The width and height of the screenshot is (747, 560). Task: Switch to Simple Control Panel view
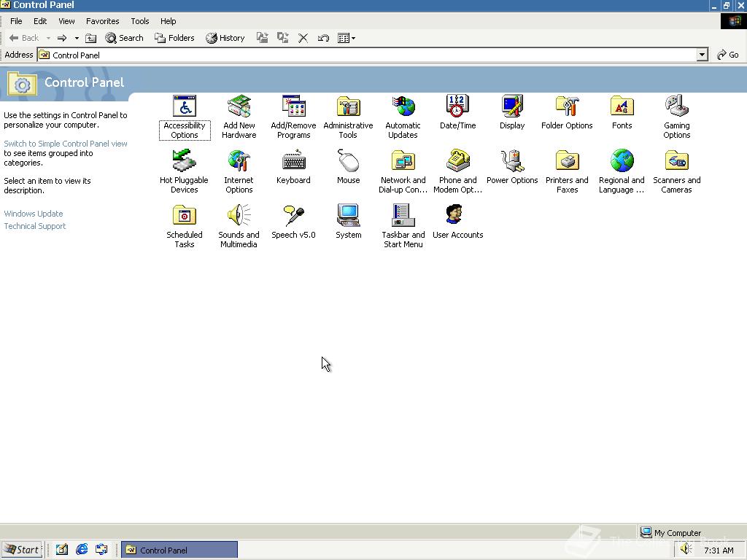pyautogui.click(x=66, y=144)
